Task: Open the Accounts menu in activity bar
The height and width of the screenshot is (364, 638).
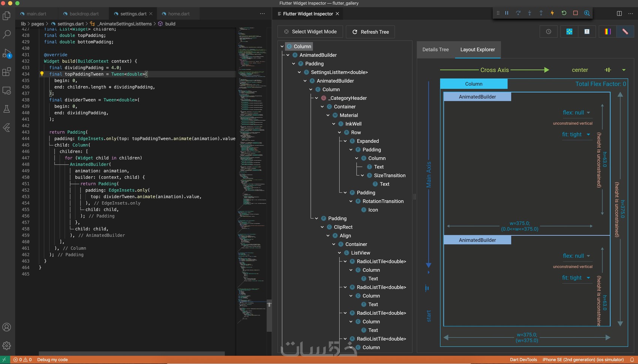Action: click(x=7, y=327)
